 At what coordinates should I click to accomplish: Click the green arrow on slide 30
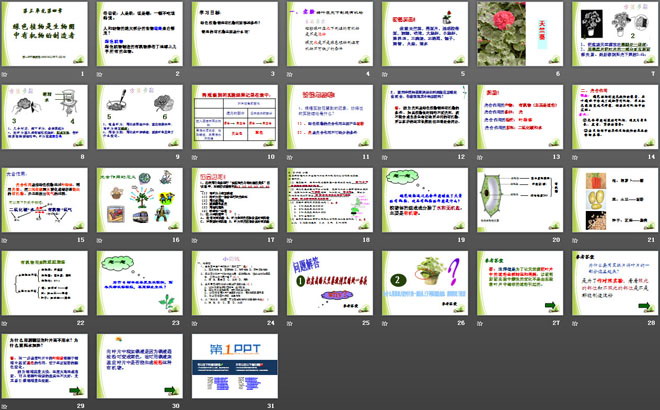pyautogui.click(x=167, y=390)
